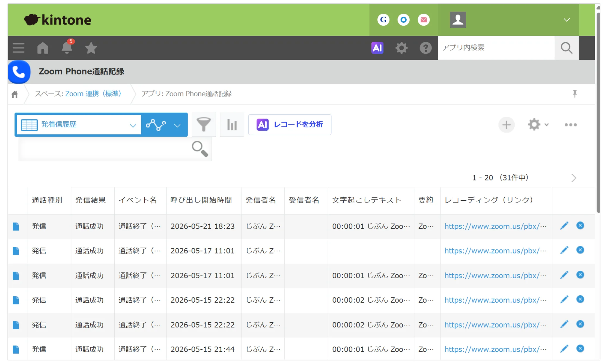Expand the app settings gear dropdown

click(x=538, y=125)
